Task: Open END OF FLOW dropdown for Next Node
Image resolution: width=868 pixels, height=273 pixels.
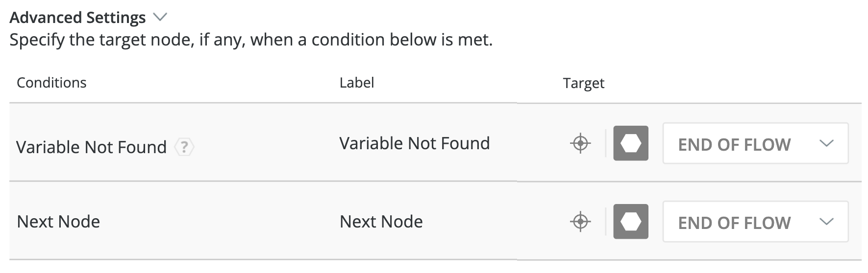Action: (x=755, y=222)
